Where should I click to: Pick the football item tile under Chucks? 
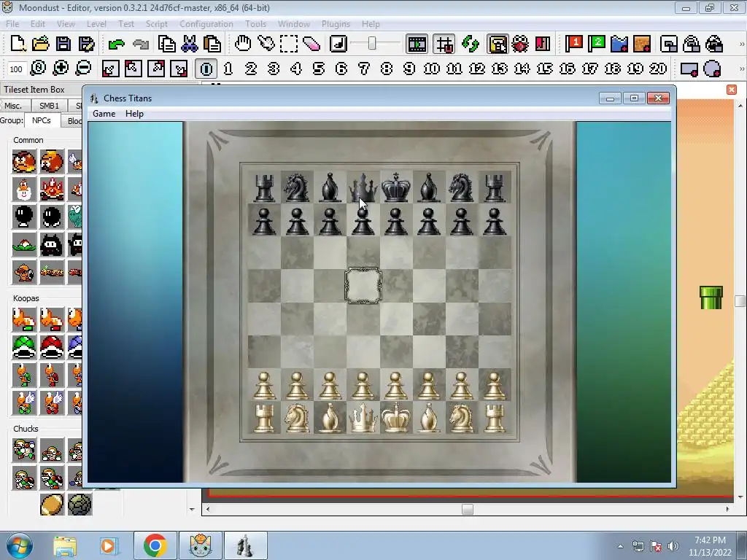click(52, 505)
